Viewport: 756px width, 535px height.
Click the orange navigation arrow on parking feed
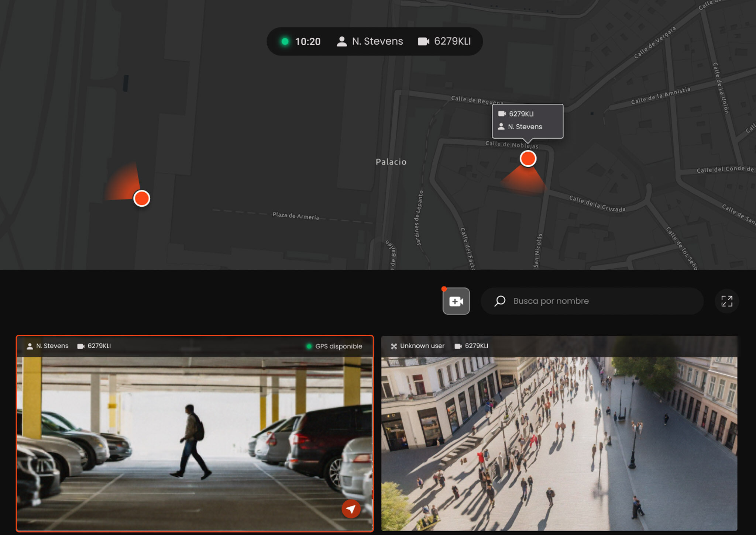351,509
